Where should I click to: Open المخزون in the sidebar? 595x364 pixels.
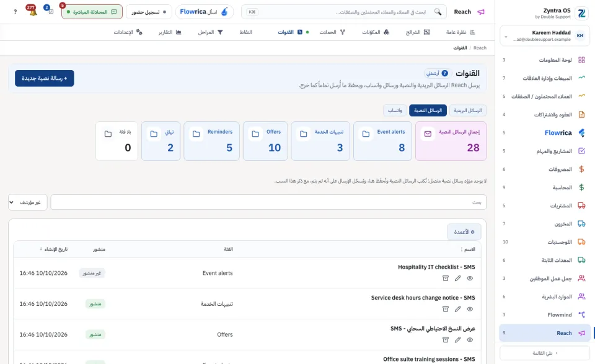pos(544,223)
